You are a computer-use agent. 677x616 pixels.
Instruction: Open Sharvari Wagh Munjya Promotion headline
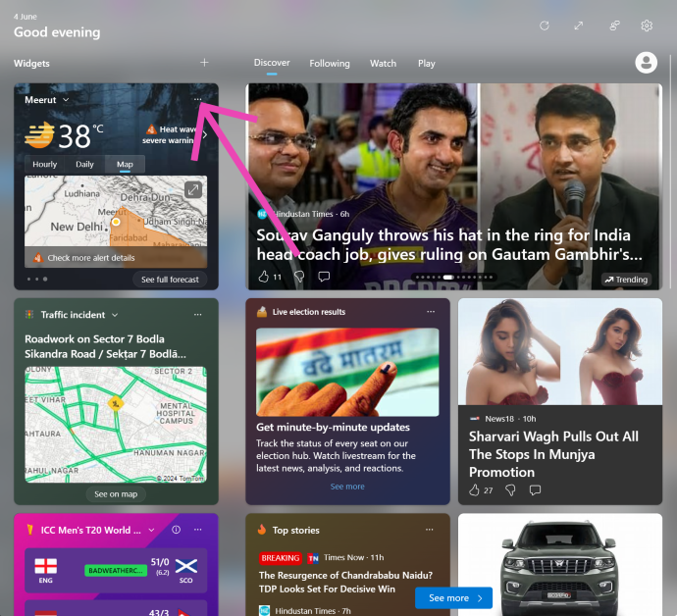pyautogui.click(x=553, y=454)
